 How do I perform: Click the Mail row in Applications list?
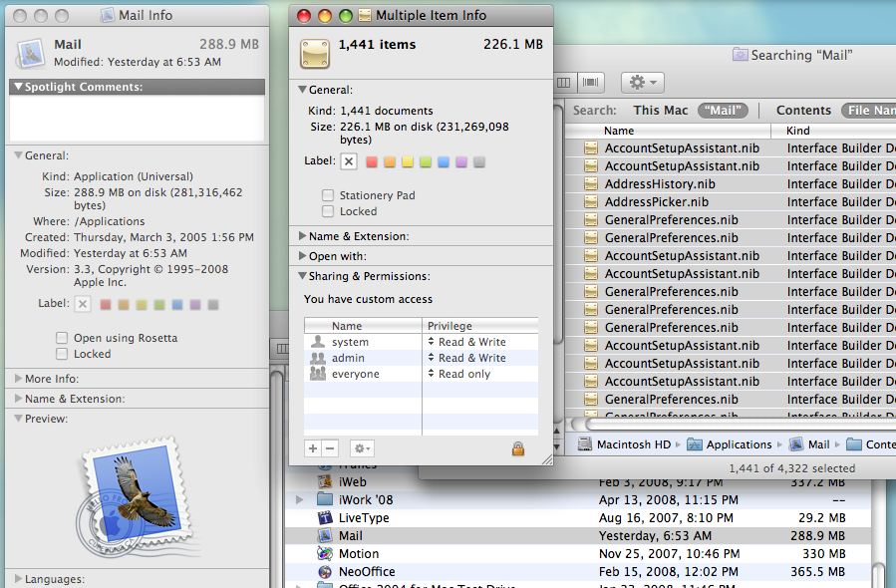click(578, 535)
